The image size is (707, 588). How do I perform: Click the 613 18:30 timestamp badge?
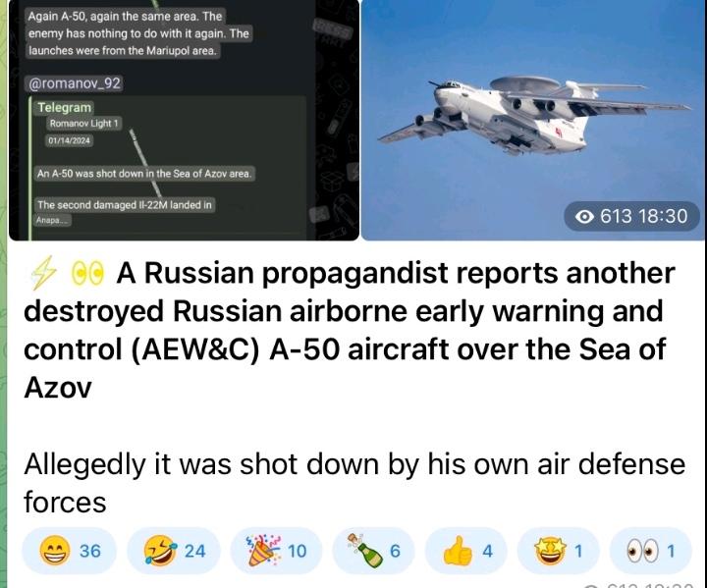(x=631, y=216)
